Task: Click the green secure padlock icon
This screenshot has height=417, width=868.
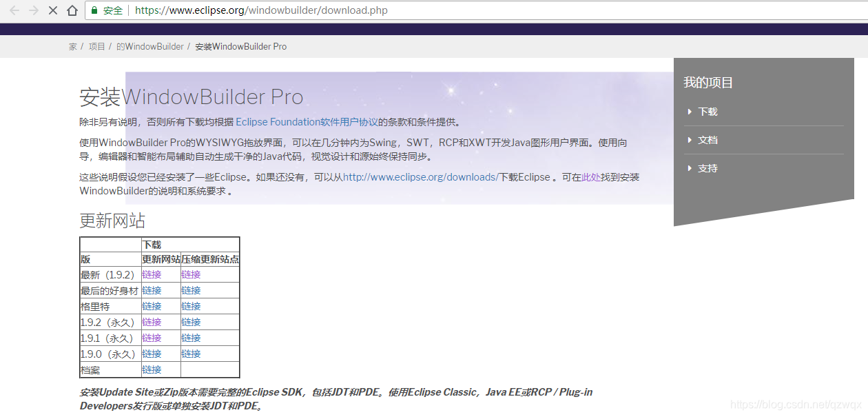Action: [x=94, y=10]
